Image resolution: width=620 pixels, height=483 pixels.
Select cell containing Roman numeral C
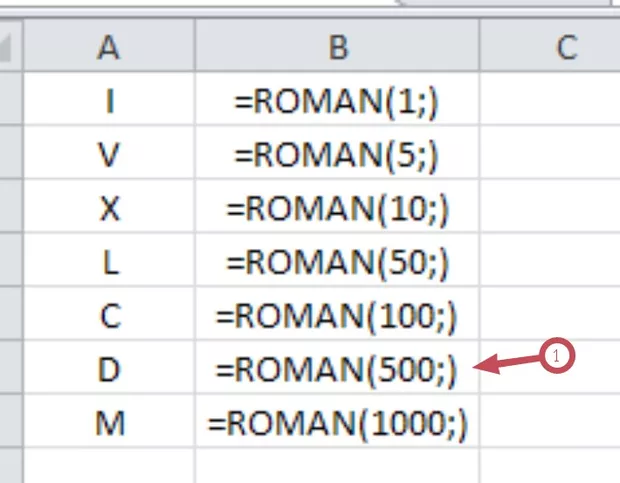tap(109, 316)
